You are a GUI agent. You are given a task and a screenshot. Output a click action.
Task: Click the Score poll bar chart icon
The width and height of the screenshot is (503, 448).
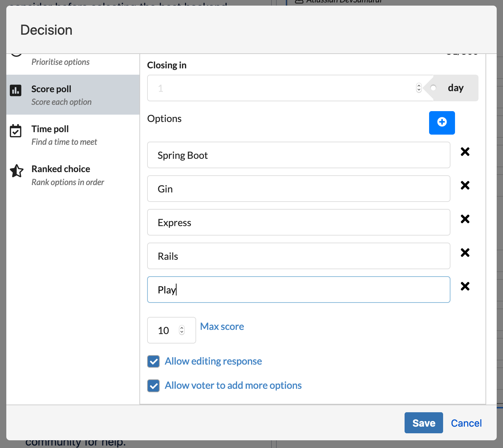(x=16, y=90)
